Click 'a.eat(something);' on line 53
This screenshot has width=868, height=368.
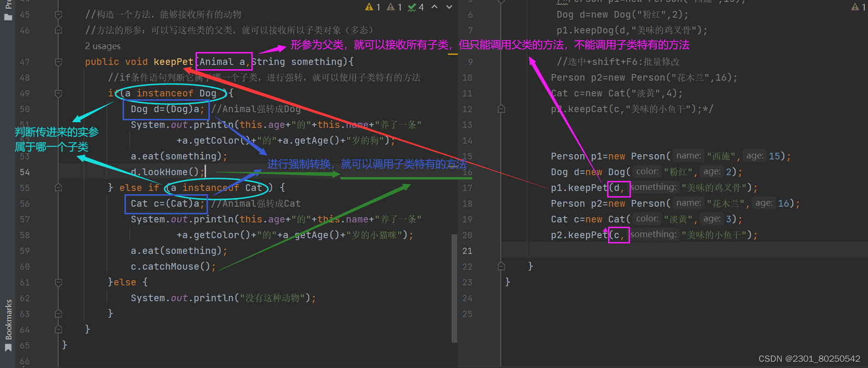(179, 157)
